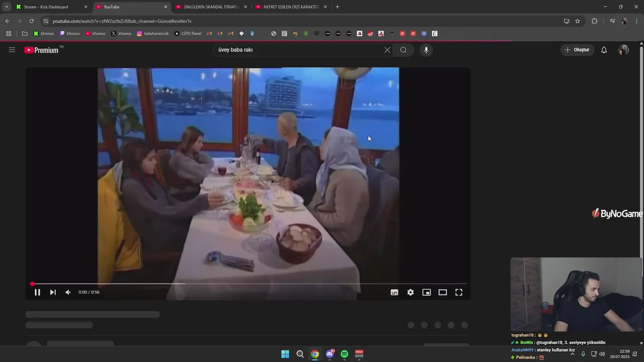The image size is (644, 362).
Task: Open media controls in toolbar
Action: coord(612,21)
